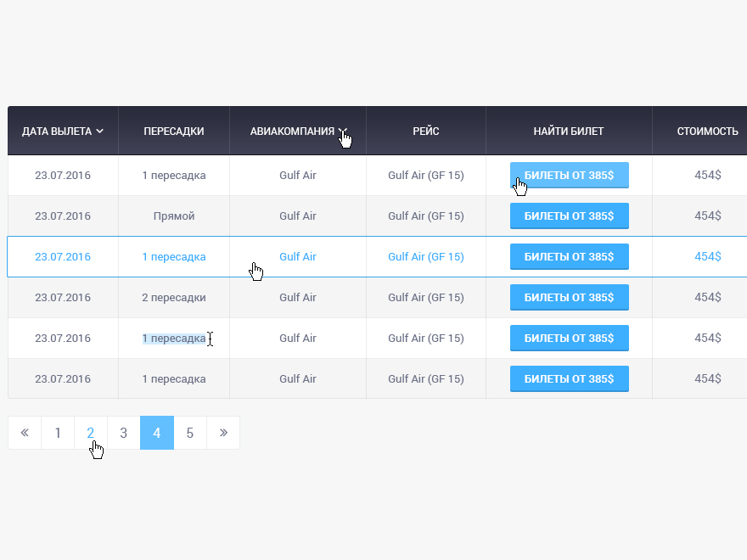Image resolution: width=747 pixels, height=560 pixels.
Task: Select the СТОИМОСТЬ column header
Action: pyautogui.click(x=707, y=132)
